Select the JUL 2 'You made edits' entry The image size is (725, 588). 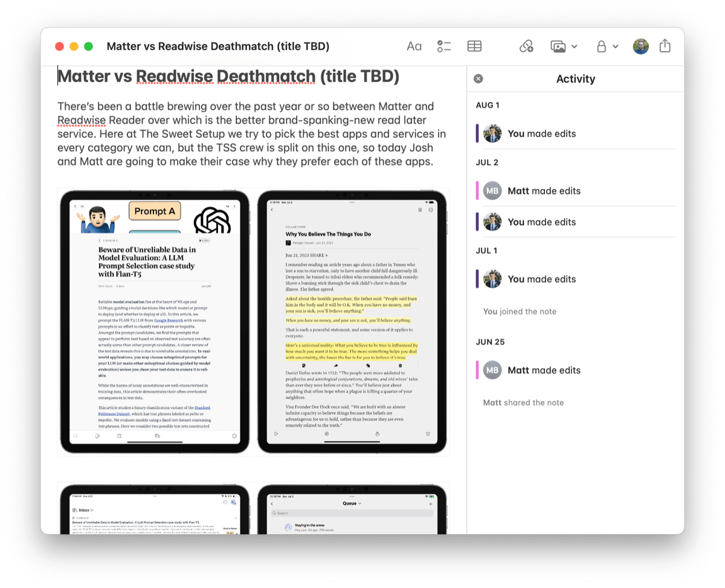(x=576, y=222)
